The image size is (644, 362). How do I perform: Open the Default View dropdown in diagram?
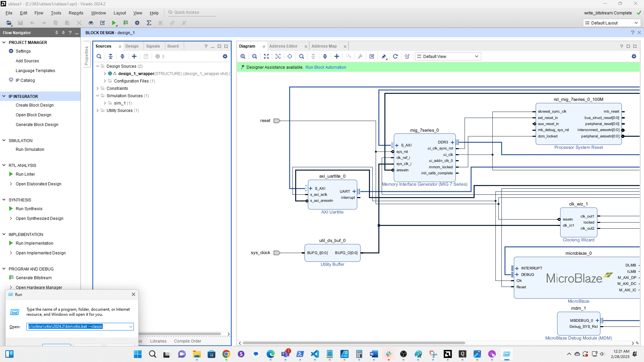coord(447,56)
